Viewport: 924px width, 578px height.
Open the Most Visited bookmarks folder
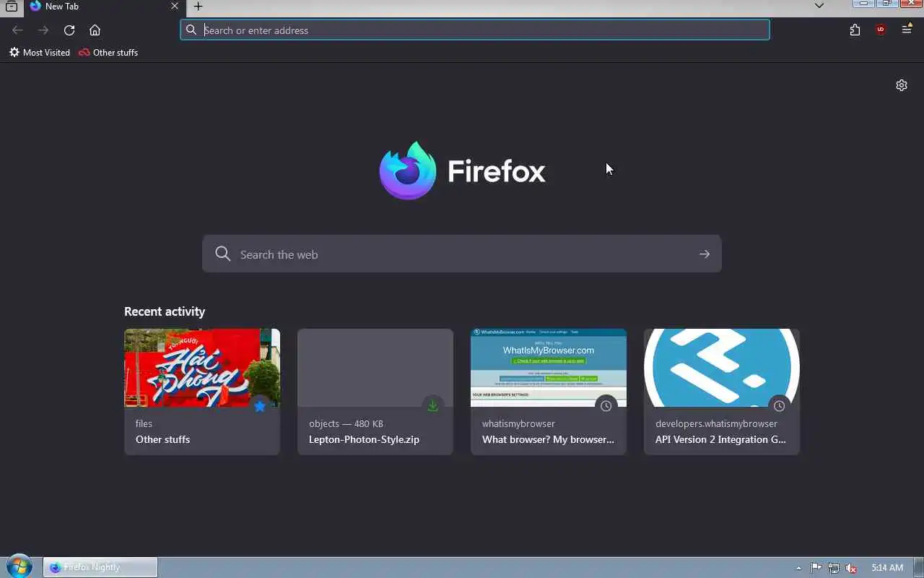click(x=40, y=53)
